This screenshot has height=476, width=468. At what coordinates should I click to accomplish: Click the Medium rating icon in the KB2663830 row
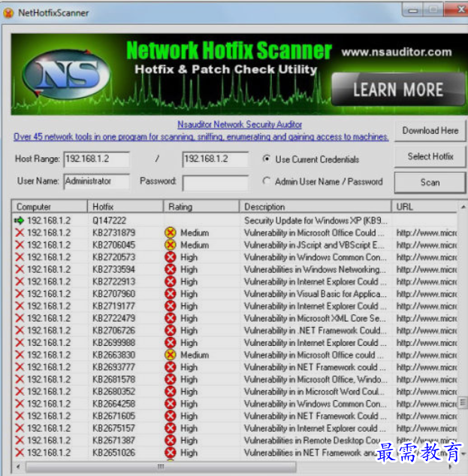point(171,355)
